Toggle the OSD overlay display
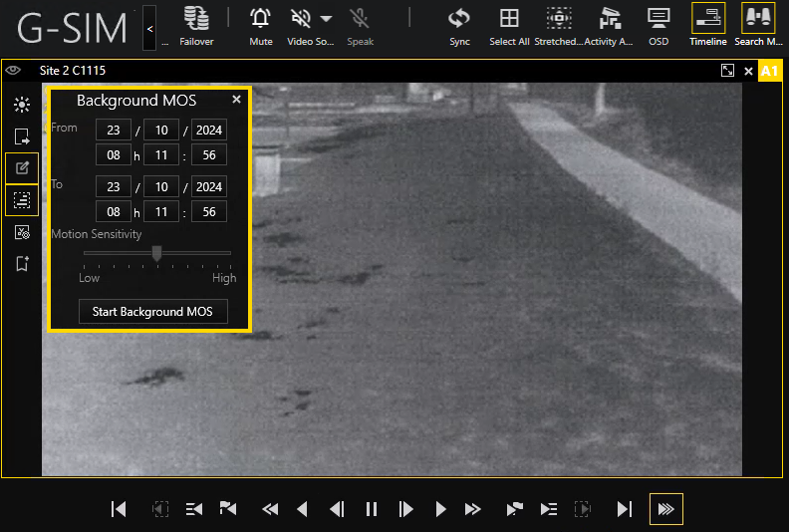 pos(658,19)
